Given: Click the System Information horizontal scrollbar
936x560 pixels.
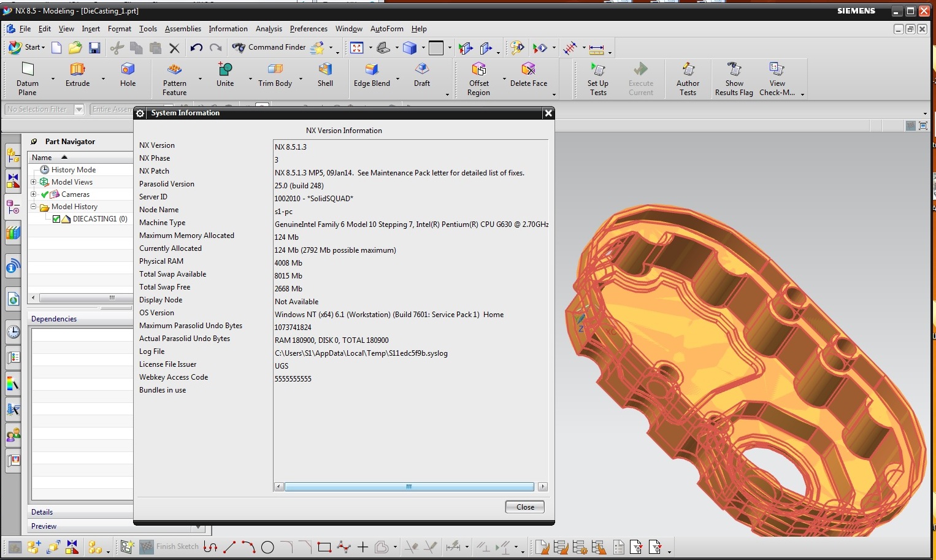Looking at the screenshot, I should pos(409,486).
